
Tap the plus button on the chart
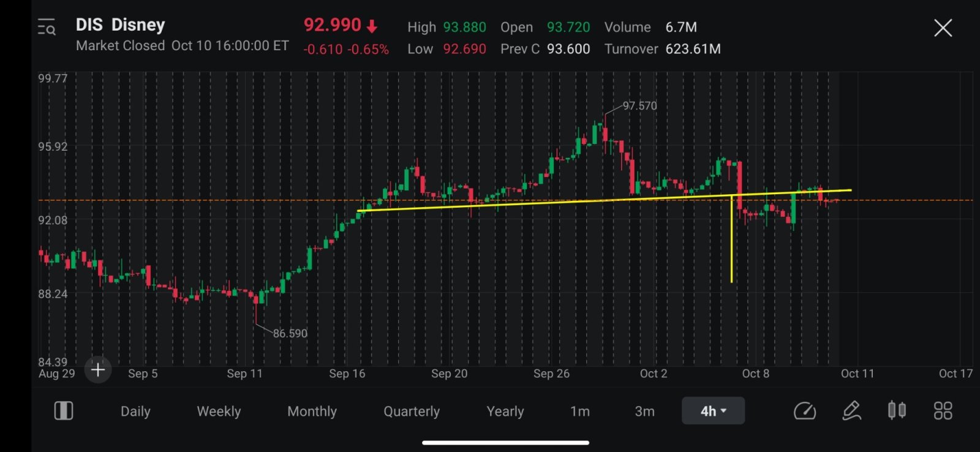click(98, 369)
